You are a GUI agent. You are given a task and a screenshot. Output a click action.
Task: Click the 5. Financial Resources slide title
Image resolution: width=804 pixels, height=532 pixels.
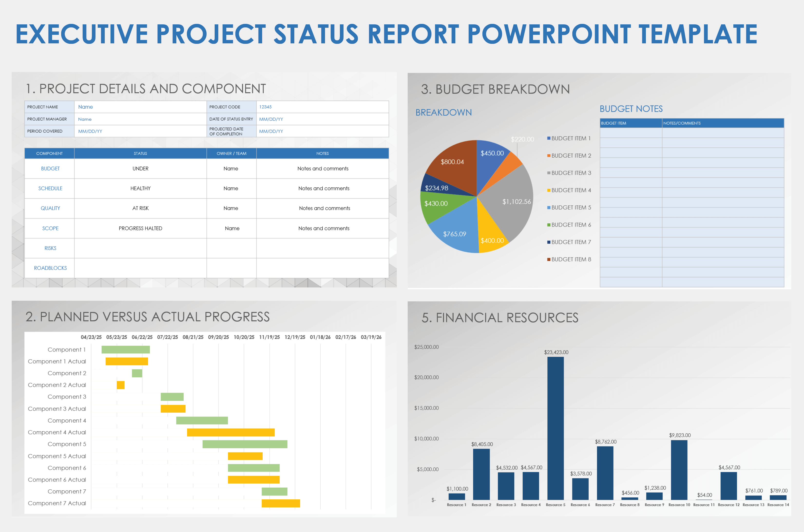tap(500, 318)
